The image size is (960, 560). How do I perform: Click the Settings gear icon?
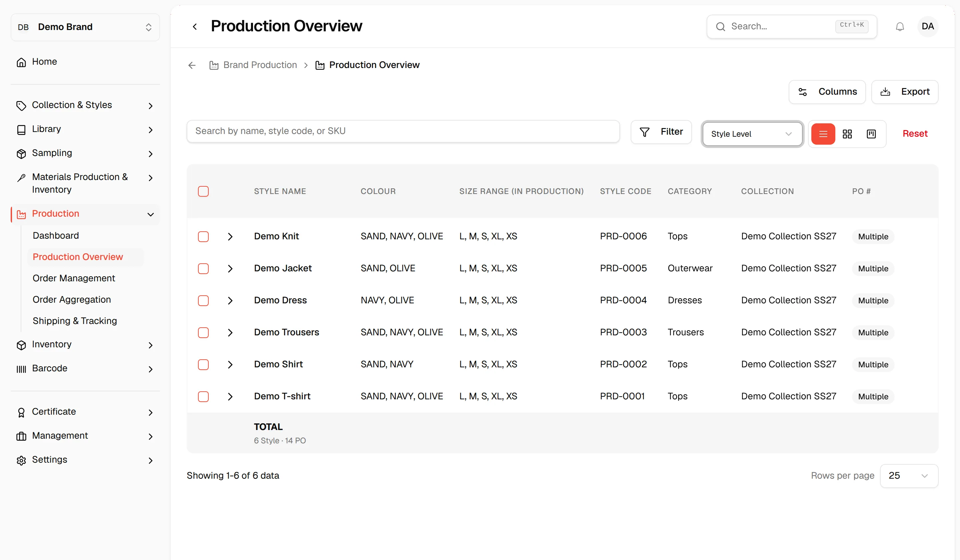21,460
